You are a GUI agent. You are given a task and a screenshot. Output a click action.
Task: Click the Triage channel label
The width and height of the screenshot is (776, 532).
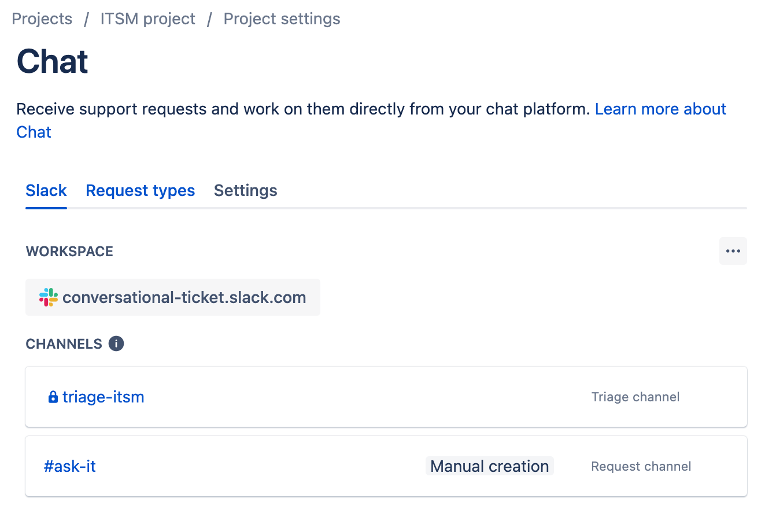[635, 397]
